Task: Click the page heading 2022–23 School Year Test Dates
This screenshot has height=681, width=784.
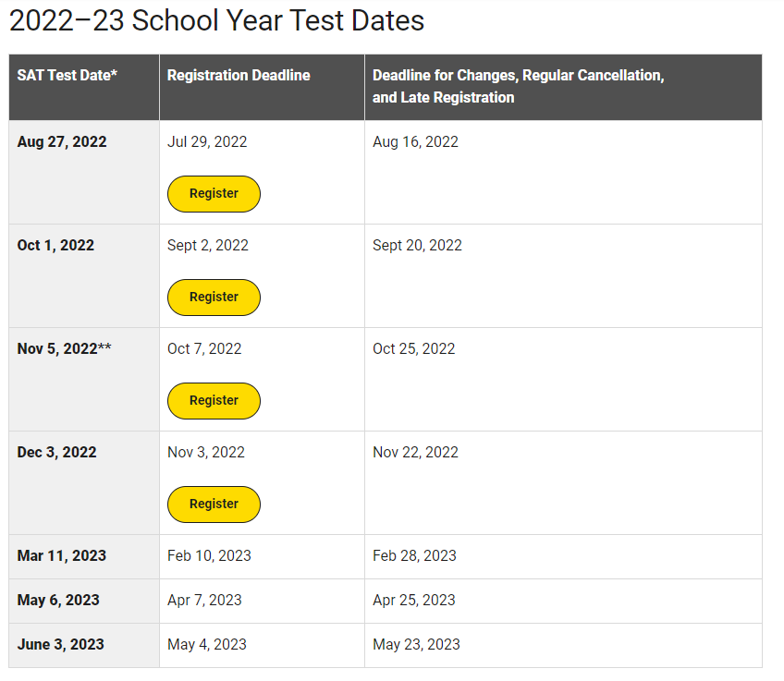Action: pos(217,21)
